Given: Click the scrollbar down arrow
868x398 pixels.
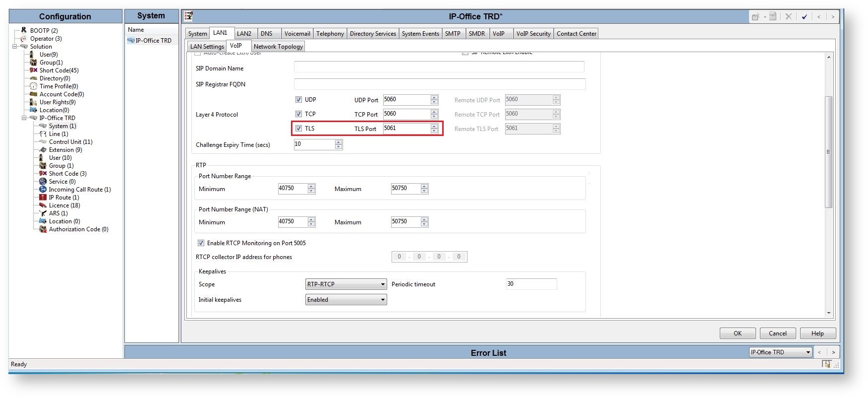Looking at the screenshot, I should pyautogui.click(x=828, y=313).
